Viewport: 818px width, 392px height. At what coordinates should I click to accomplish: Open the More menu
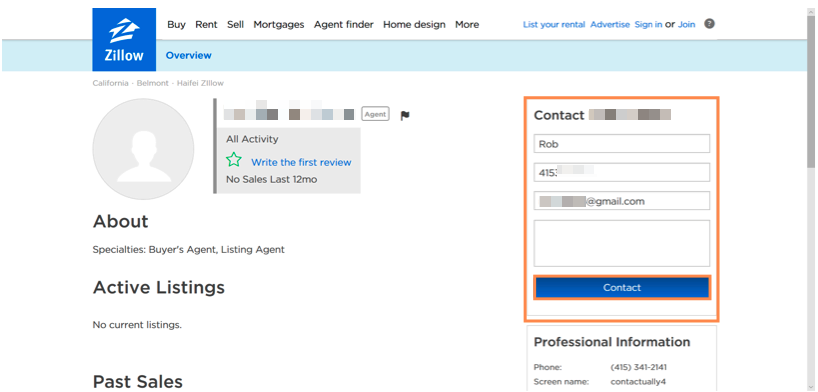pos(467,25)
